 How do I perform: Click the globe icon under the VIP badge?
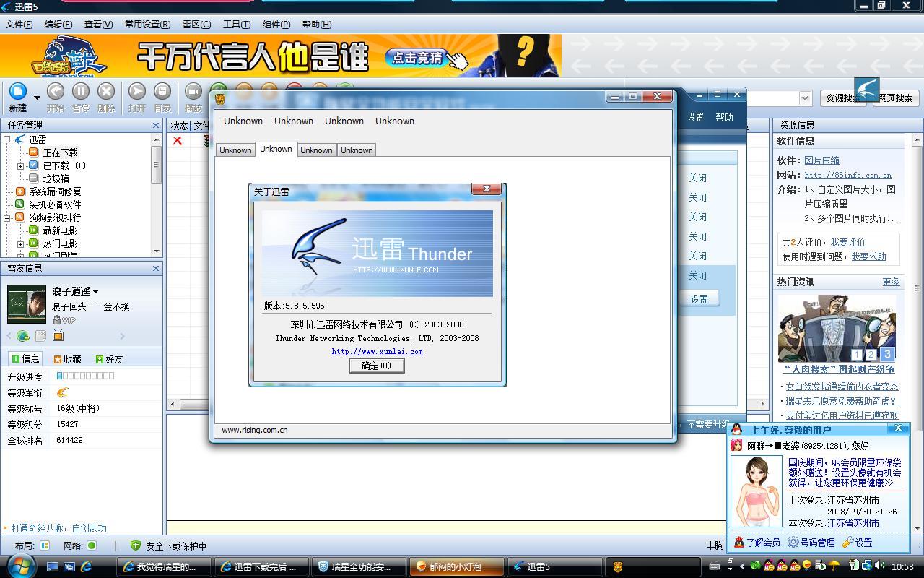[x=23, y=336]
